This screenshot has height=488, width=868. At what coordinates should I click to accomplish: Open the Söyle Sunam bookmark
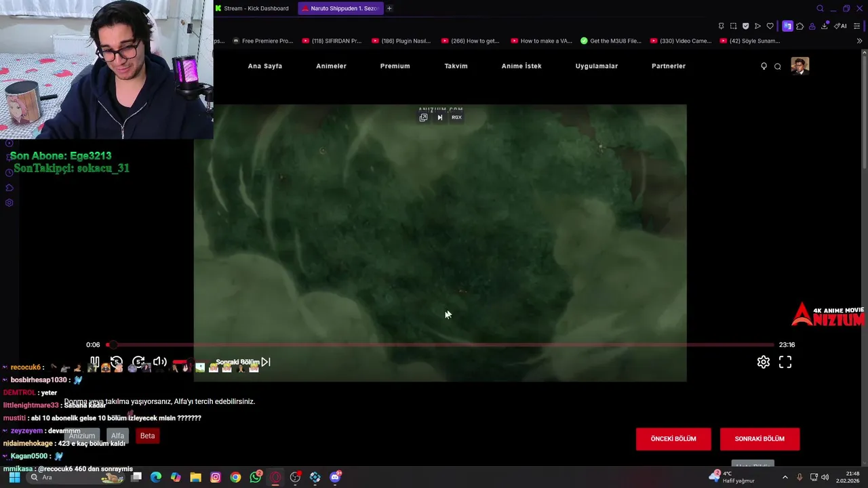tap(750, 41)
